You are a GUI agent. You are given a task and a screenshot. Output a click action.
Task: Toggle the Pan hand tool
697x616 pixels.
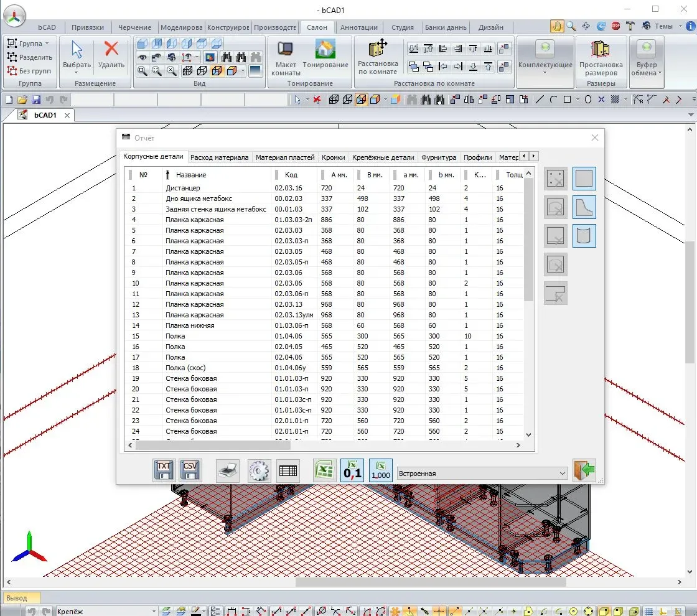pyautogui.click(x=556, y=26)
